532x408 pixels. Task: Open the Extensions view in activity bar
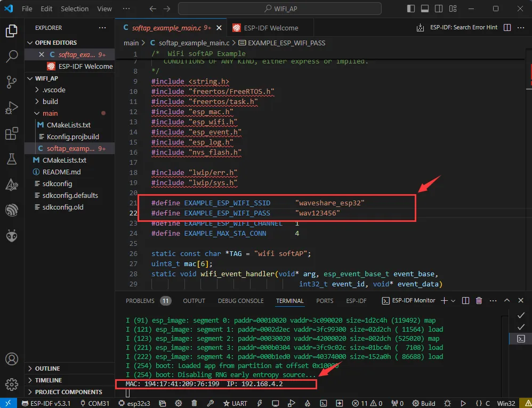(x=12, y=134)
